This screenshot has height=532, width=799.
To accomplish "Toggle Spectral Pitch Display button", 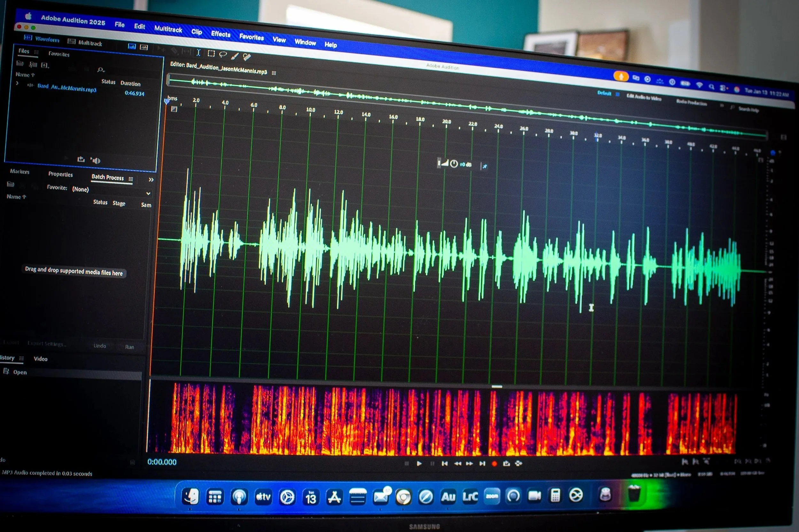I will (x=144, y=48).
